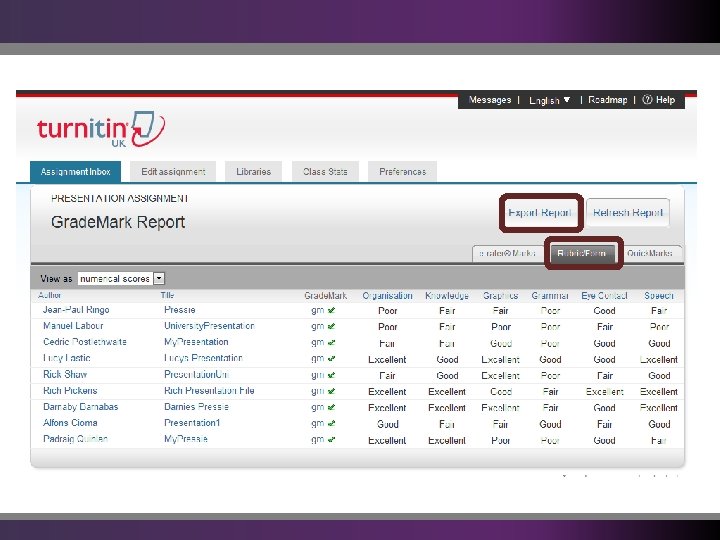Open author Cedric Postlethwaite
Screen dimensions: 720x540
click(84, 342)
